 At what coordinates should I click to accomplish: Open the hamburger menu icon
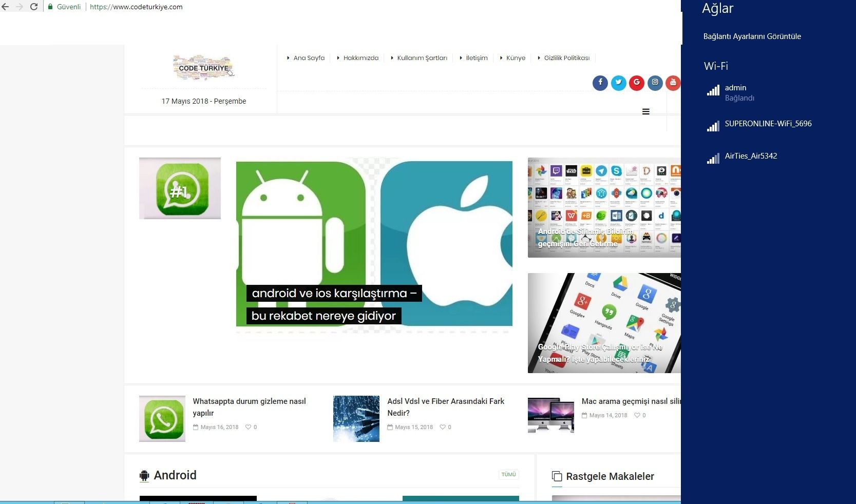pyautogui.click(x=646, y=111)
